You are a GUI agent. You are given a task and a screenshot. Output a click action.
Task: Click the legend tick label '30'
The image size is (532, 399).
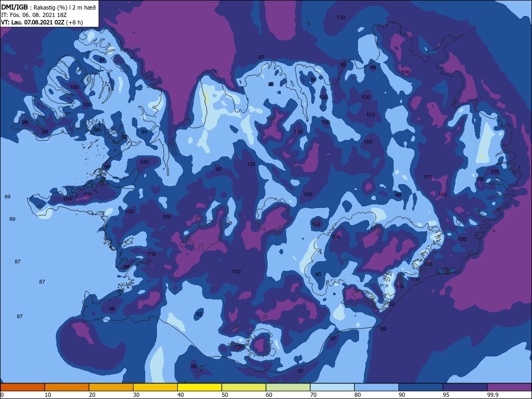(136, 395)
